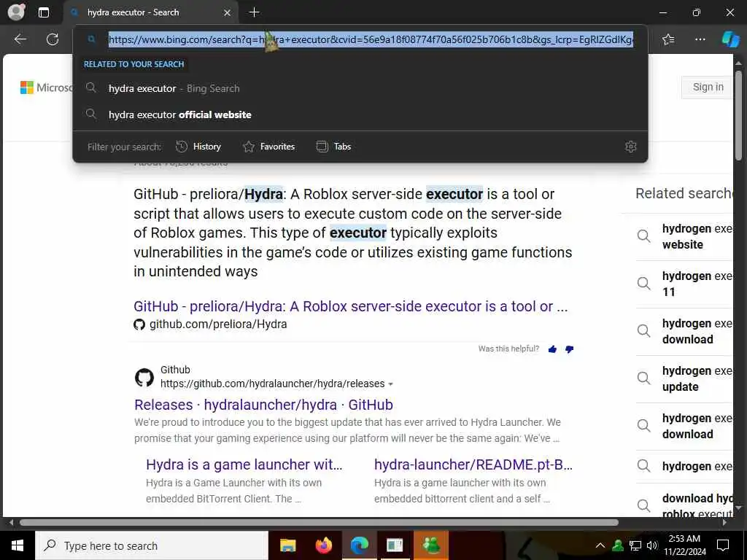Switch to Microsoft Edge in taskbar
The width and height of the screenshot is (747, 560).
360,545
